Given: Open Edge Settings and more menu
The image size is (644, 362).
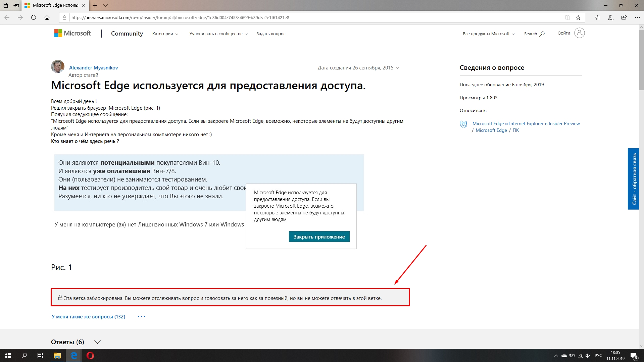Looking at the screenshot, I should point(637,17).
